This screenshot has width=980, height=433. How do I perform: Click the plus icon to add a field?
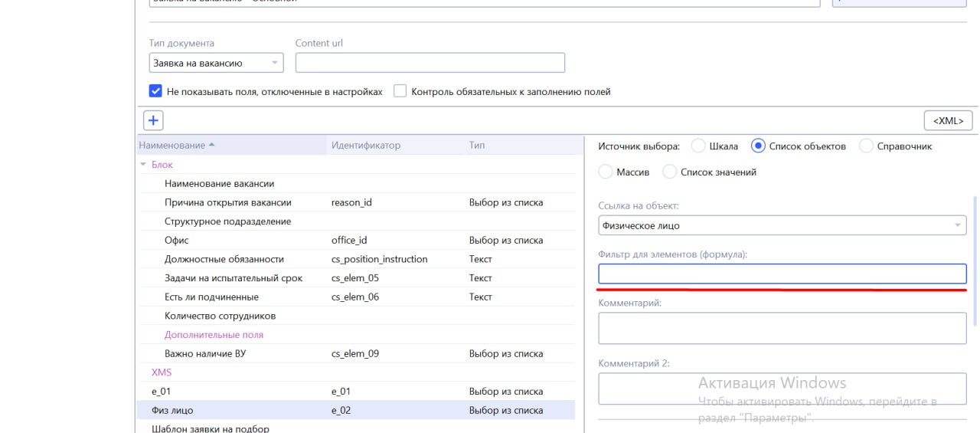point(153,120)
